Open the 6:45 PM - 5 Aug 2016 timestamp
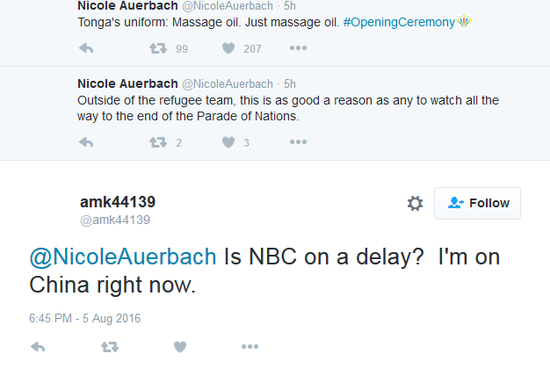550x383 pixels. click(85, 318)
